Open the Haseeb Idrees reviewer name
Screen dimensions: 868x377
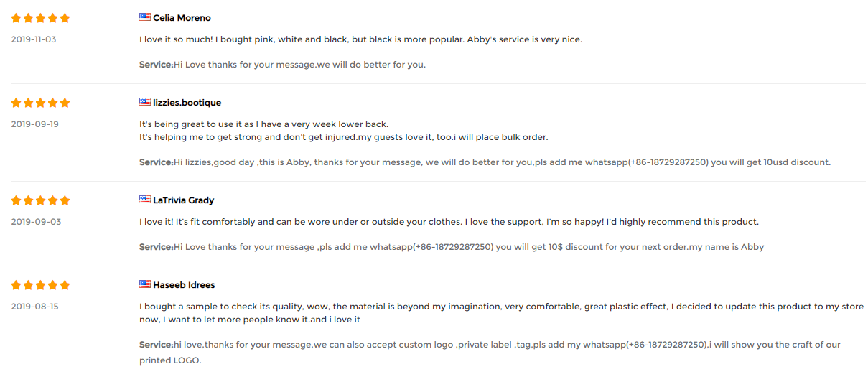tap(184, 285)
